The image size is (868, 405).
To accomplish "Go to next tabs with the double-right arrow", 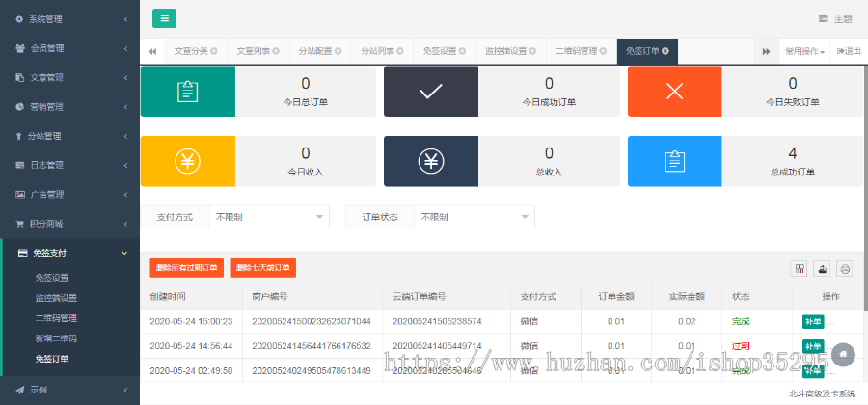I will (x=766, y=51).
